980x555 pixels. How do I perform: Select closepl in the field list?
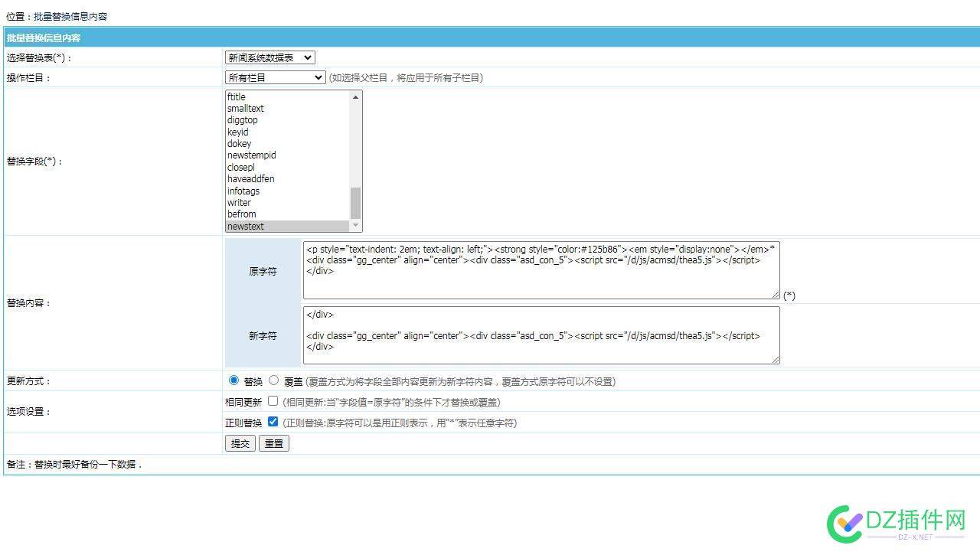pyautogui.click(x=287, y=168)
